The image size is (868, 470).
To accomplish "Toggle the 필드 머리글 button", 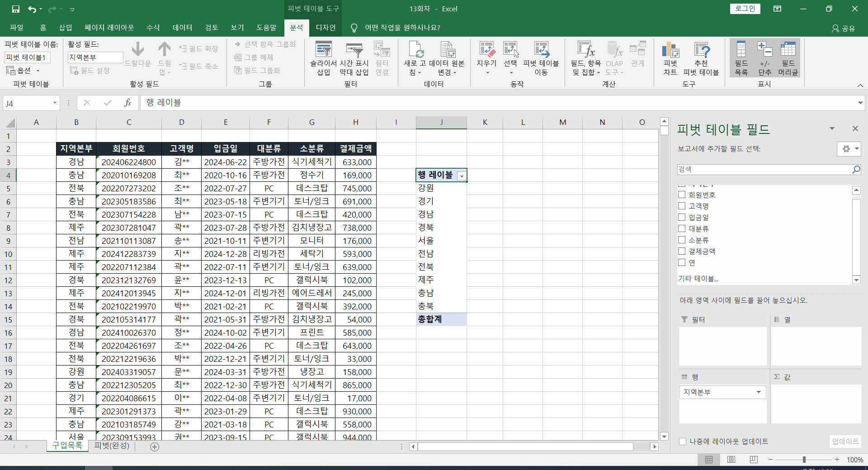I will pos(788,58).
